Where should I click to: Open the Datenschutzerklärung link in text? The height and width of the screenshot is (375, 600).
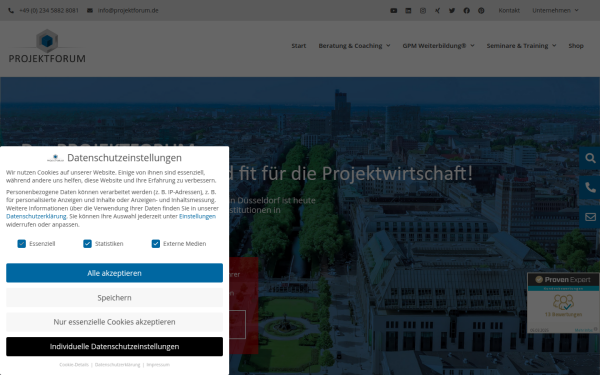(36, 217)
